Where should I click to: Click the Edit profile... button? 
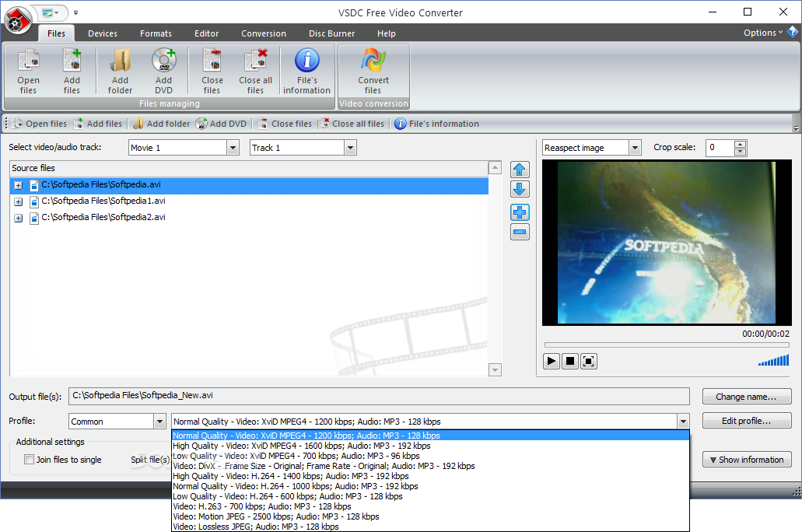(x=746, y=421)
